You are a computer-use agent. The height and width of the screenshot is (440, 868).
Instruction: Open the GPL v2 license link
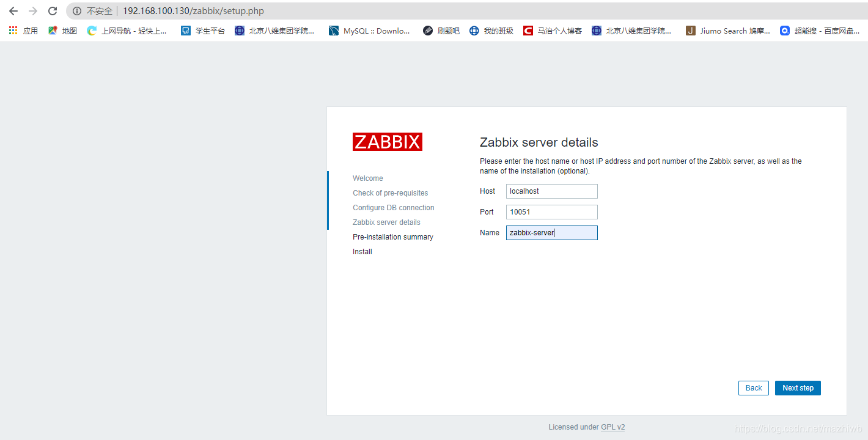point(613,428)
